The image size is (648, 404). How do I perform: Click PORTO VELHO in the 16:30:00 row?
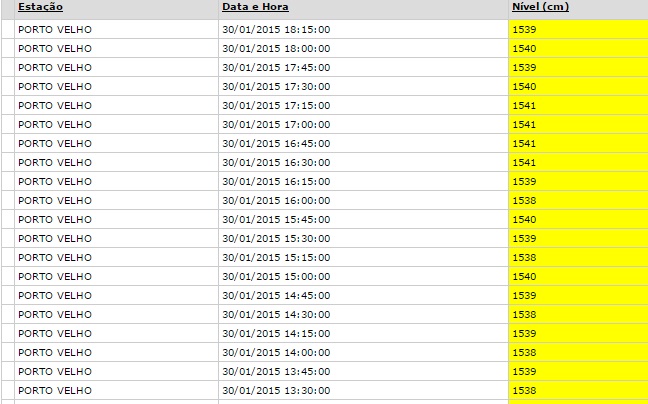pos(55,163)
